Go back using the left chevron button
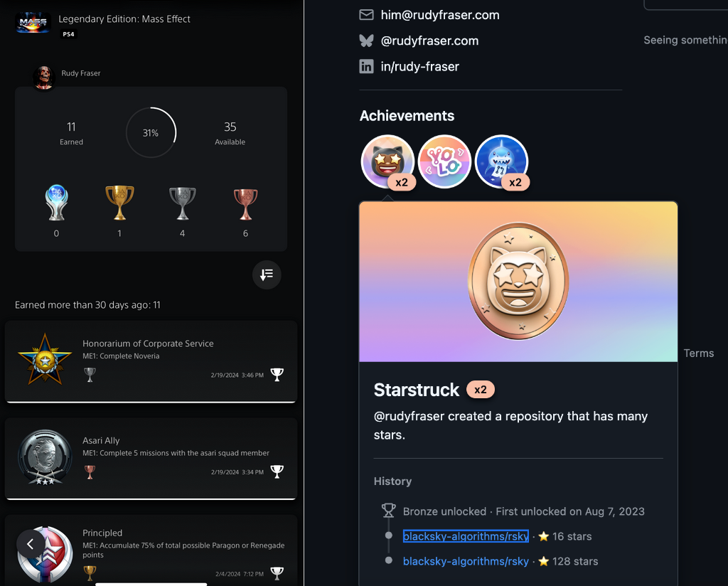The height and width of the screenshot is (586, 728). coord(31,544)
